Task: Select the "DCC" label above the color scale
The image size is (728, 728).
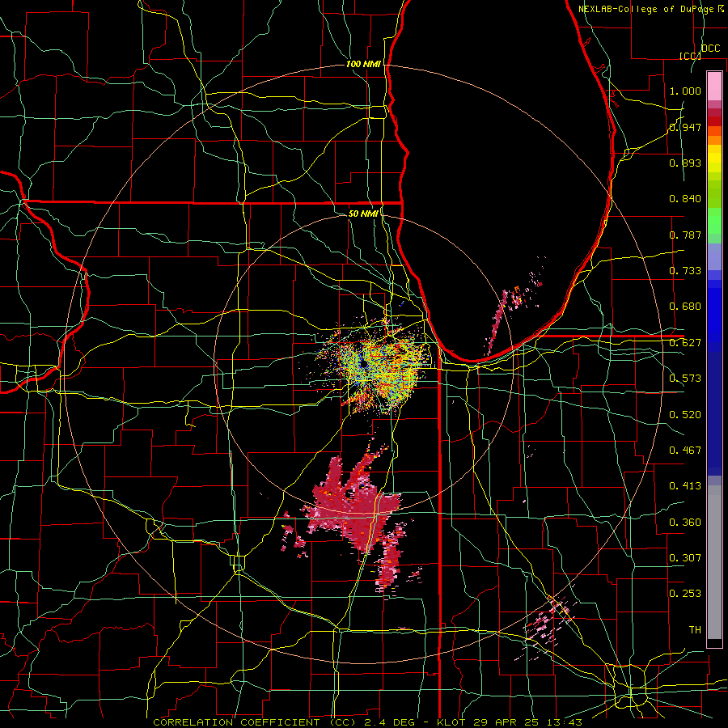Action: [x=710, y=49]
